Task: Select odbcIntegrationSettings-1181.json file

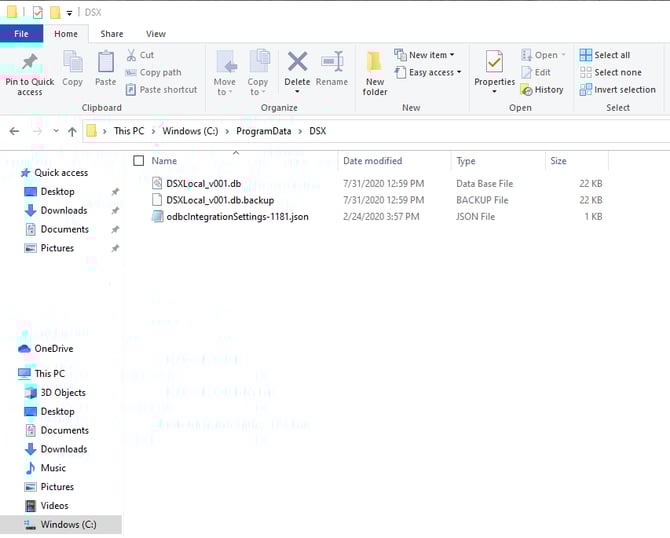Action: pyautogui.click(x=237, y=217)
